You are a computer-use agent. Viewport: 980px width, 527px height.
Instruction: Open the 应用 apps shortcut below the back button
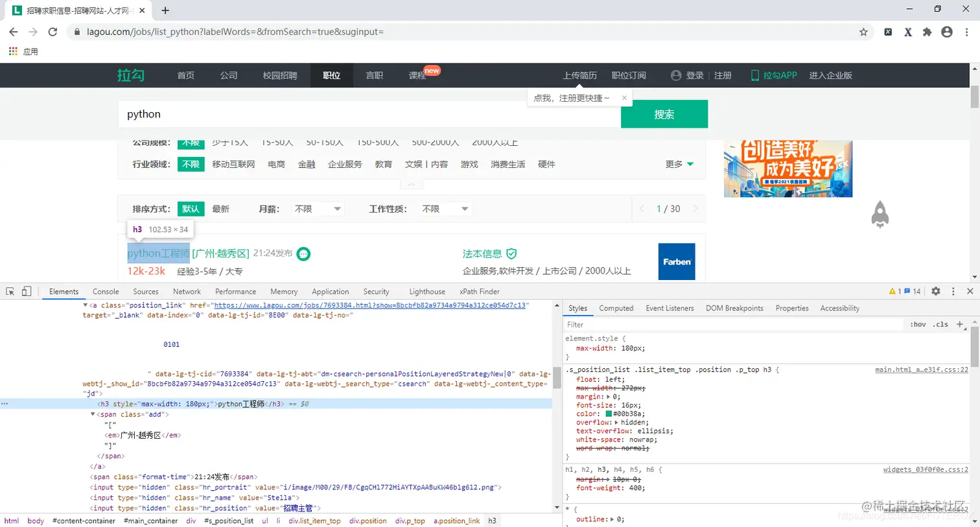[27, 51]
